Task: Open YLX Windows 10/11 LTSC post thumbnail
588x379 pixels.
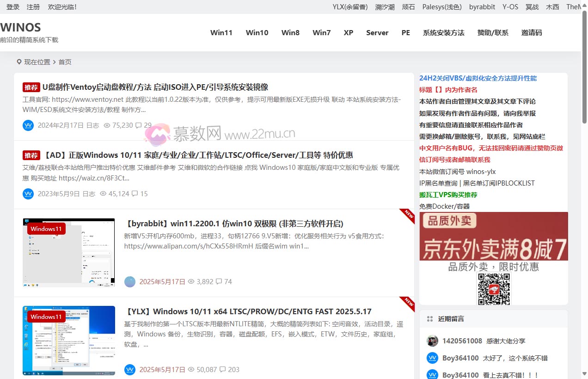Action: pos(68,340)
